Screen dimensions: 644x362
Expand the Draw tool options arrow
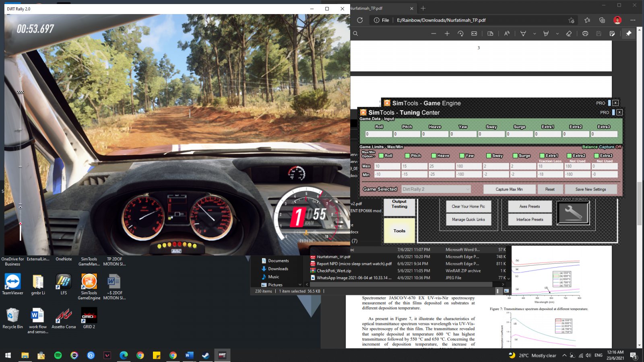tap(535, 34)
